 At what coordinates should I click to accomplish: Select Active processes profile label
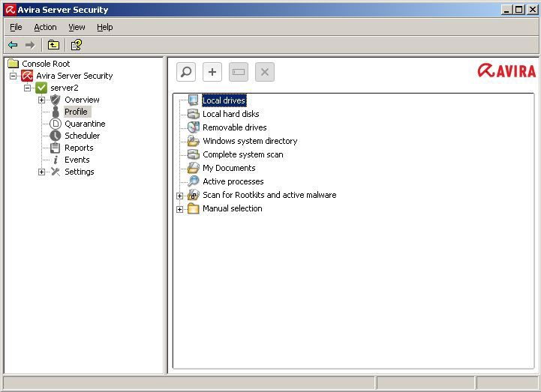click(x=233, y=181)
